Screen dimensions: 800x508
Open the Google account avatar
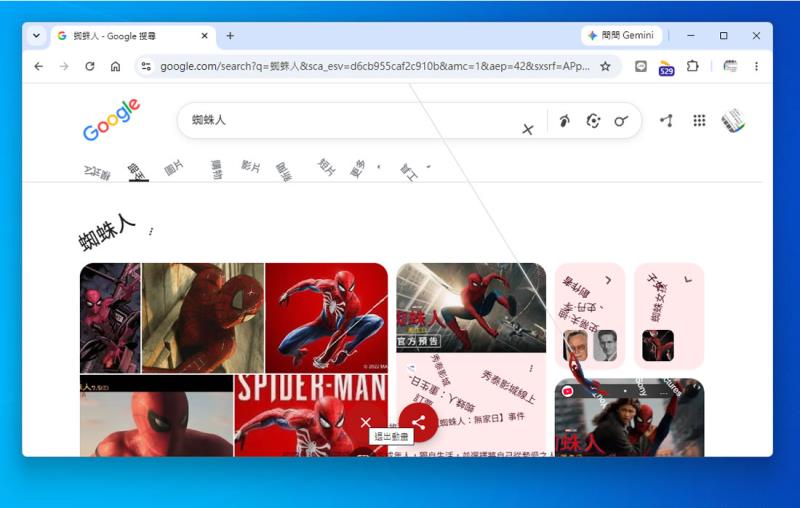tap(733, 121)
